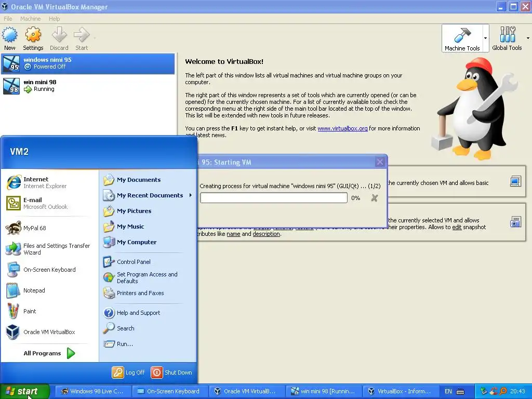The image size is (532, 399).
Task: Launch Oracle VM VirtualBox from Start menu
Action: pyautogui.click(x=49, y=332)
